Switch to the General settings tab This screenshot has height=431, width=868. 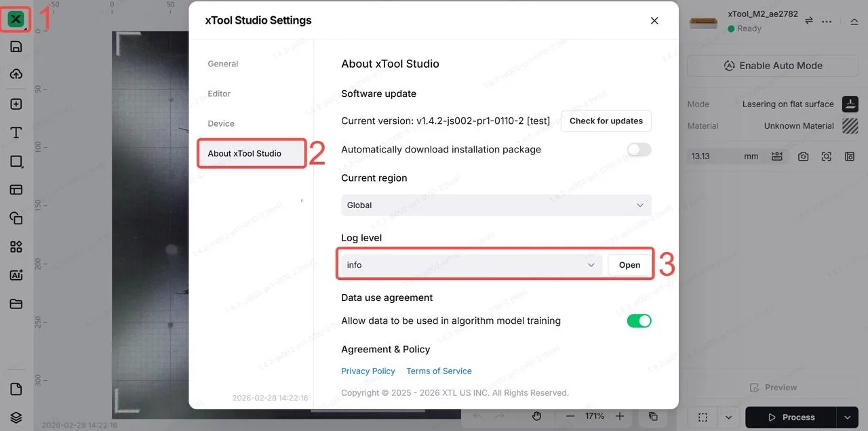coord(223,64)
